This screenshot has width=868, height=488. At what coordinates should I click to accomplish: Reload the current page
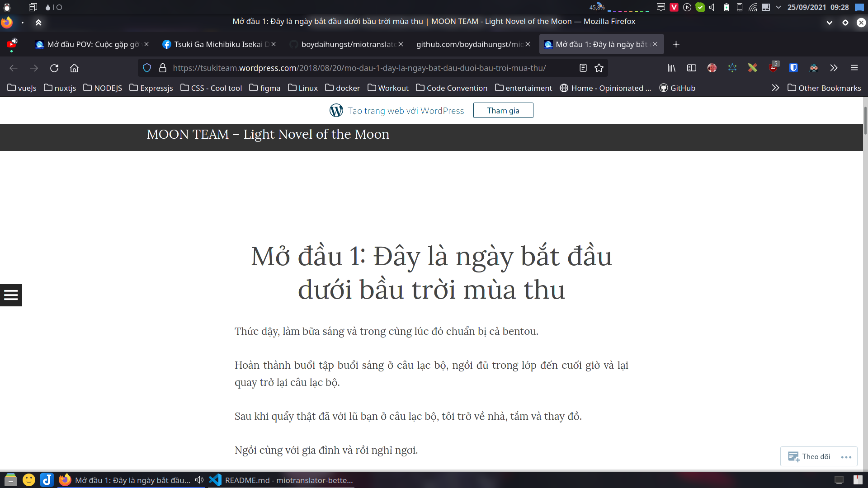pos(54,68)
